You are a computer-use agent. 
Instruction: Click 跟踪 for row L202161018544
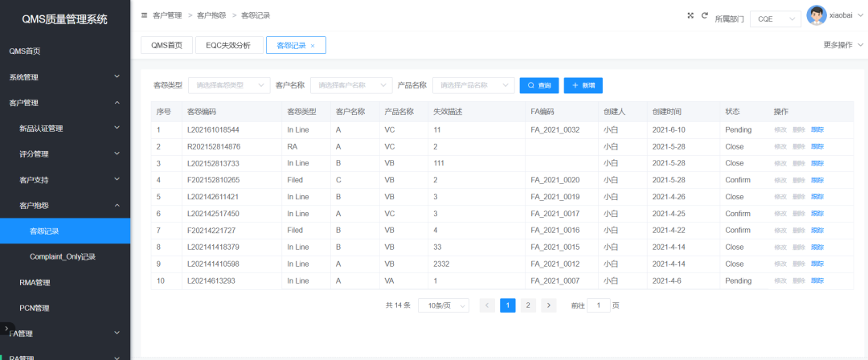(x=817, y=130)
